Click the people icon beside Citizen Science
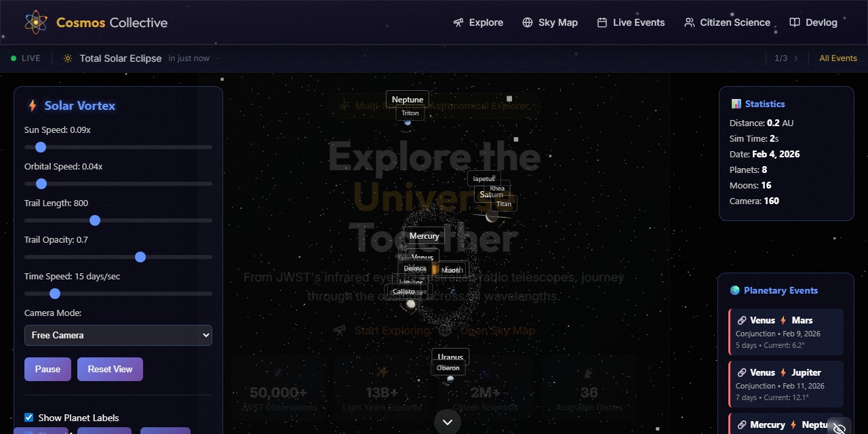This screenshot has width=868, height=434. pos(689,22)
